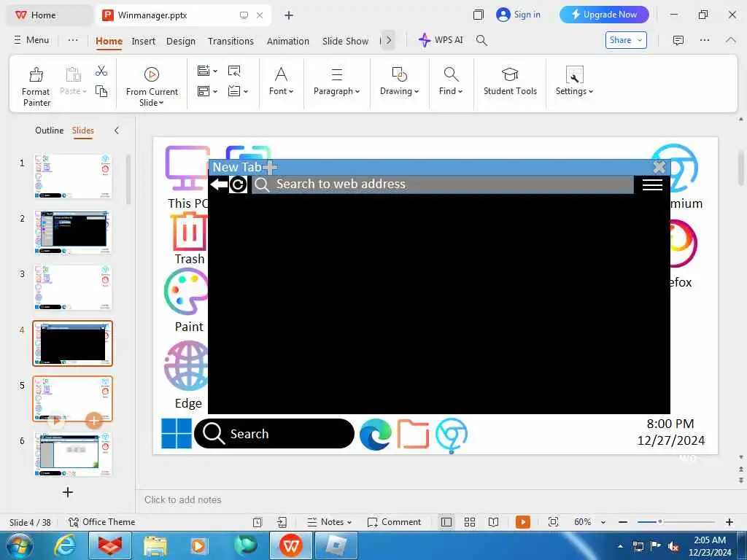747x560 pixels.
Task: Click the Windows start logo on the slide
Action: 177,433
